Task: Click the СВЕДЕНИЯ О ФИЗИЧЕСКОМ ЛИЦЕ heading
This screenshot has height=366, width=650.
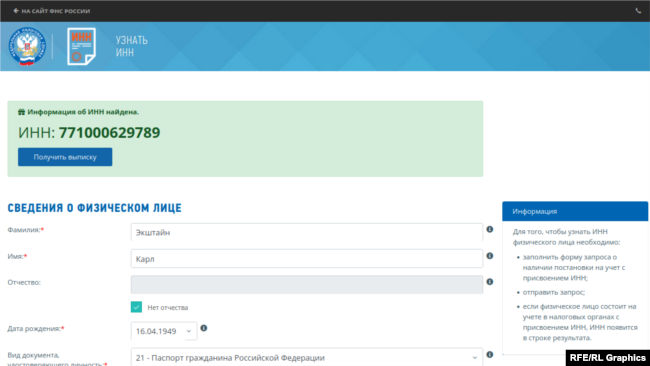Action: pyautogui.click(x=95, y=208)
